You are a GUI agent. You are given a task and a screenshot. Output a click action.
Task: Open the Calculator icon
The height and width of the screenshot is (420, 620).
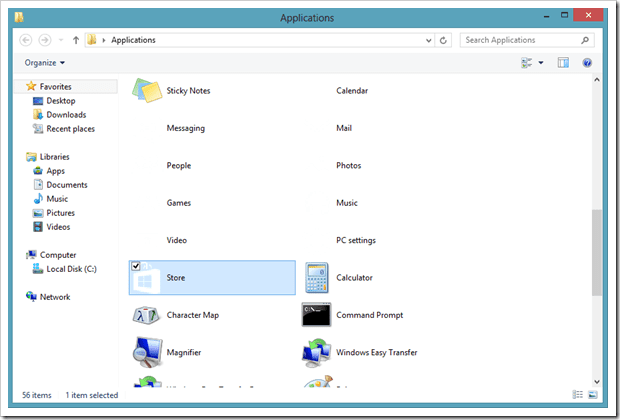316,278
